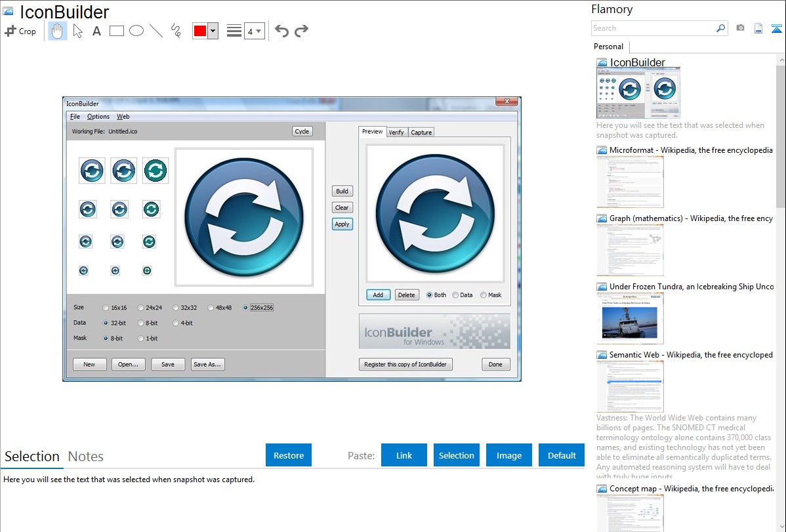This screenshot has width=786, height=532.
Task: Pick the ellipse shape tool
Action: 136,31
